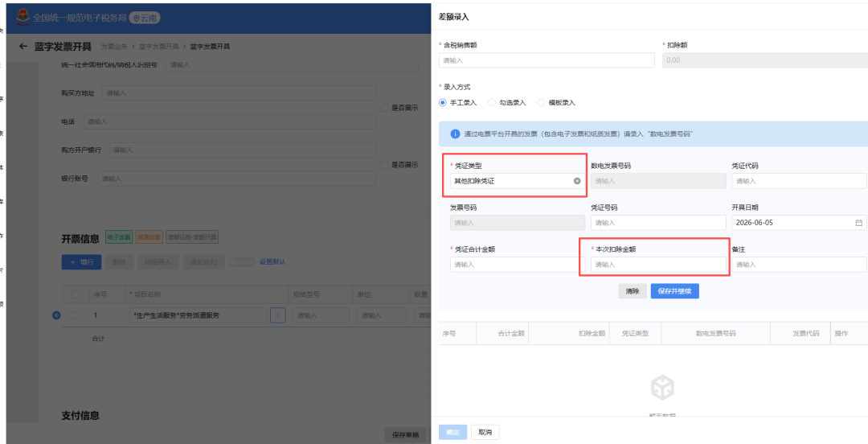Focus the taxpayer identification number input field

[293, 65]
